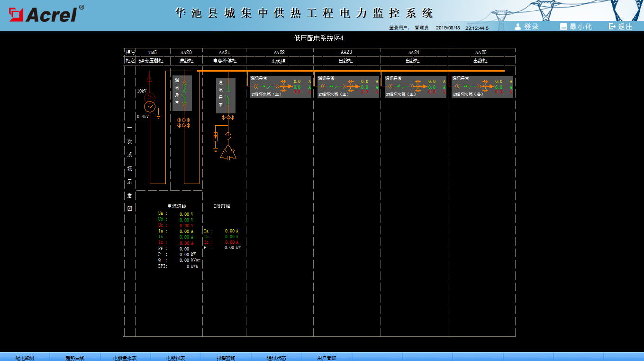Click the current transformer group under AA20 breaker

184,123
